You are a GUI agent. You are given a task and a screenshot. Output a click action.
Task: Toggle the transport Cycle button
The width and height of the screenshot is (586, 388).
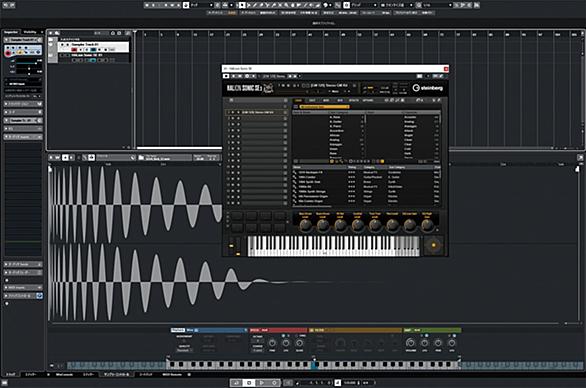(x=236, y=383)
